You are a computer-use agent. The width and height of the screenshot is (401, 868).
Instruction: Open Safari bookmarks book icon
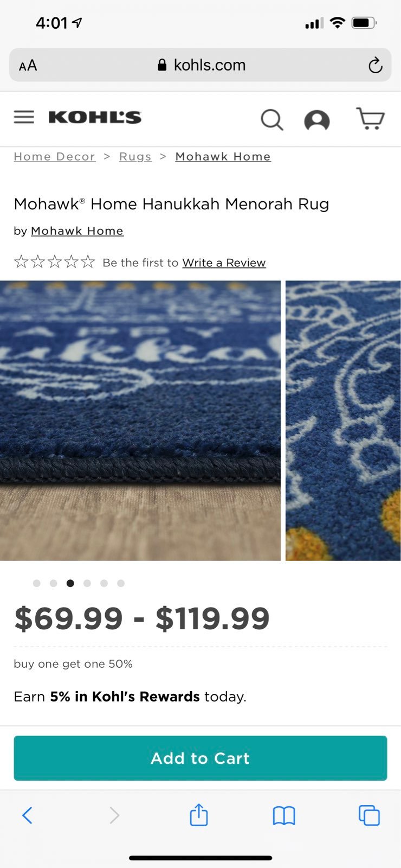click(x=284, y=815)
